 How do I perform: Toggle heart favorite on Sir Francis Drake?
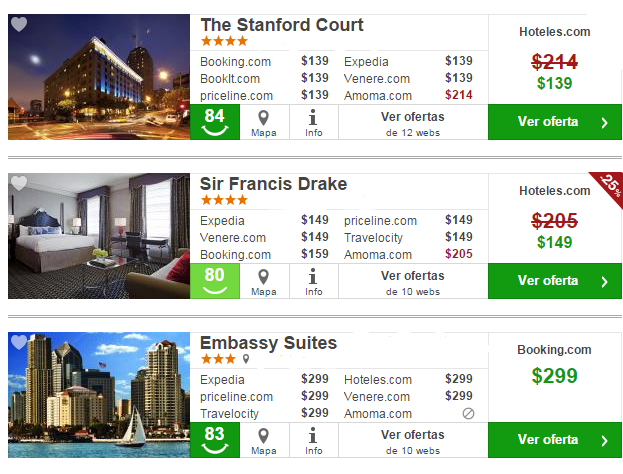[19, 183]
